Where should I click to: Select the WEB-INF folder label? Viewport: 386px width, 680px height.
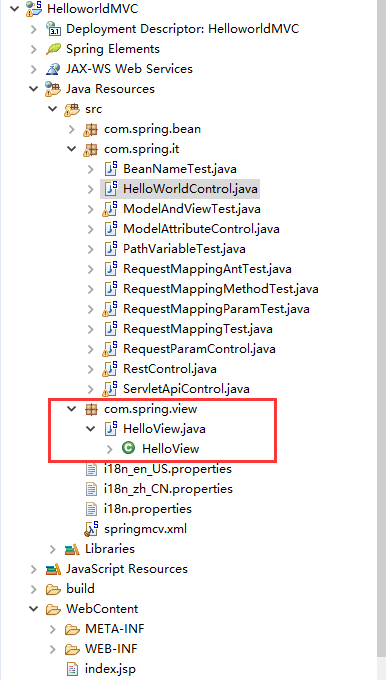[x=111, y=648]
